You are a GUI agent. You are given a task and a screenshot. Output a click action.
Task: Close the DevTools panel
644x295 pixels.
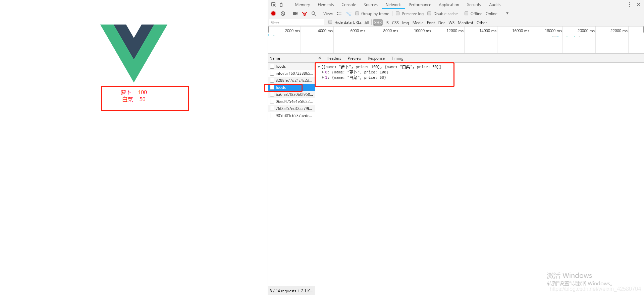pyautogui.click(x=639, y=4)
